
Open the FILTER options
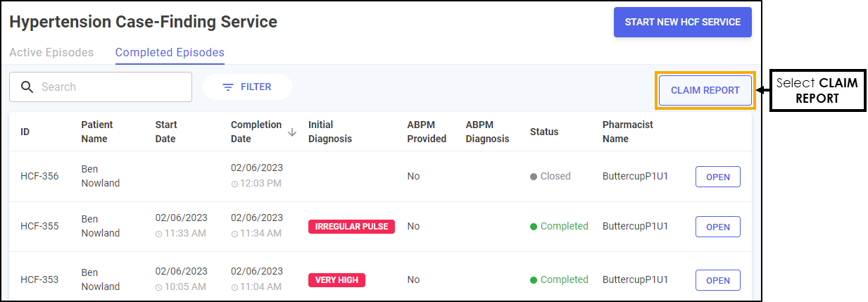click(x=247, y=87)
